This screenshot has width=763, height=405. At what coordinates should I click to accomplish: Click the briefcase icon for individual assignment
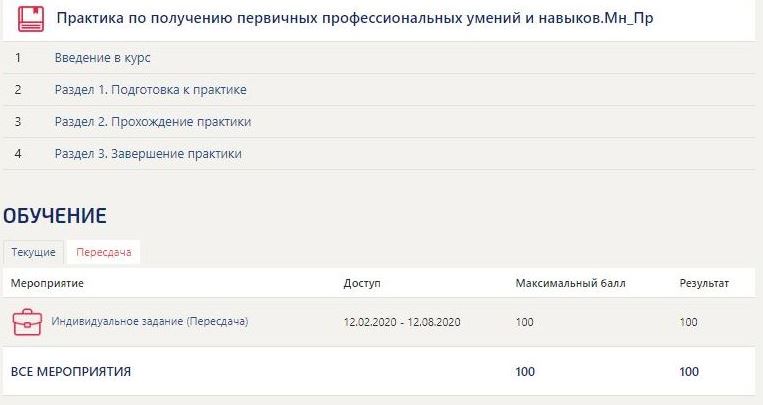click(26, 322)
